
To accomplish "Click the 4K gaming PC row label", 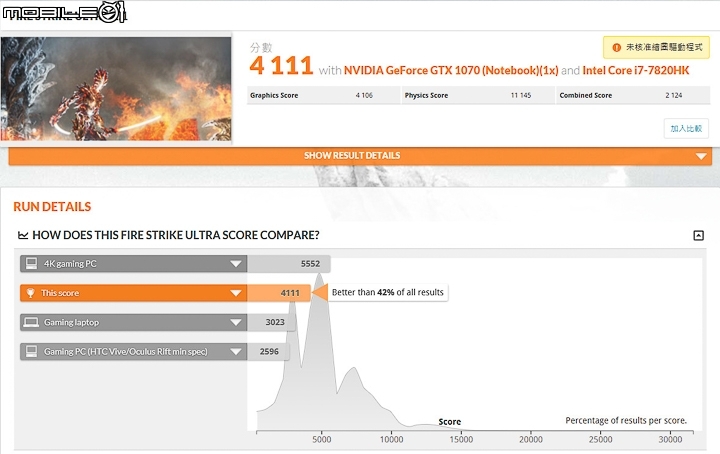I will pyautogui.click(x=70, y=264).
